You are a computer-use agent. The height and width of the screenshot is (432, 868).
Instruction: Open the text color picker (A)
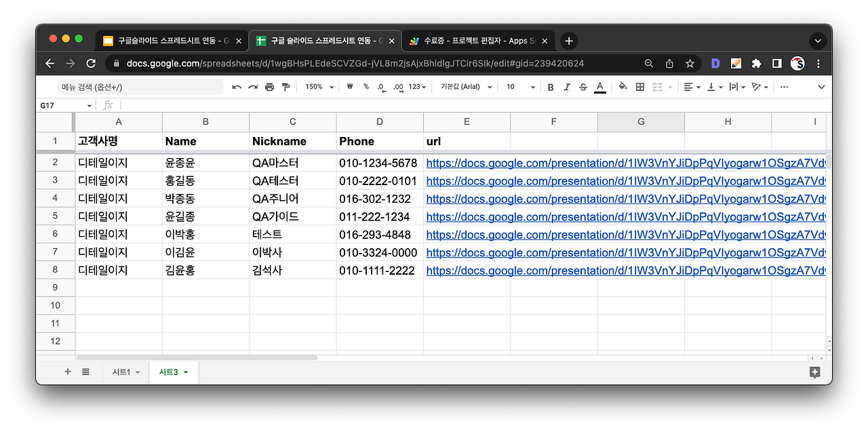pos(599,87)
